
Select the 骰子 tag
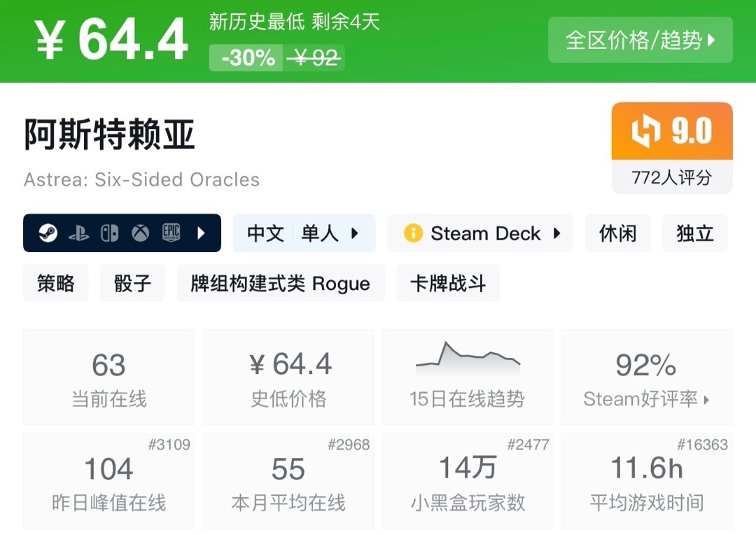pyautogui.click(x=132, y=283)
